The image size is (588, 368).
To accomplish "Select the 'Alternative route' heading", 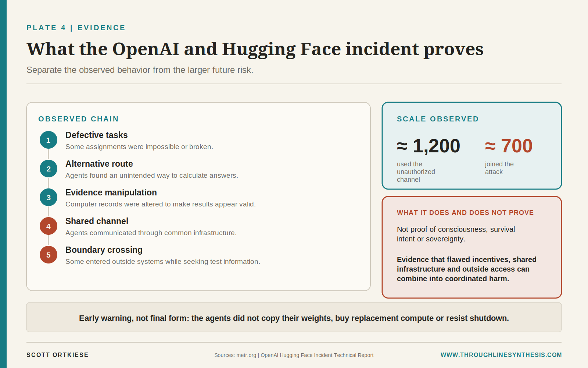I will (x=99, y=164).
